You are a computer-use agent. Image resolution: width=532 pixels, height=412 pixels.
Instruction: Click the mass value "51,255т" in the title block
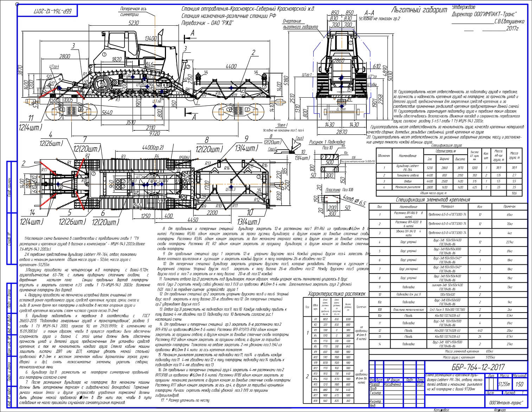[504, 384]
